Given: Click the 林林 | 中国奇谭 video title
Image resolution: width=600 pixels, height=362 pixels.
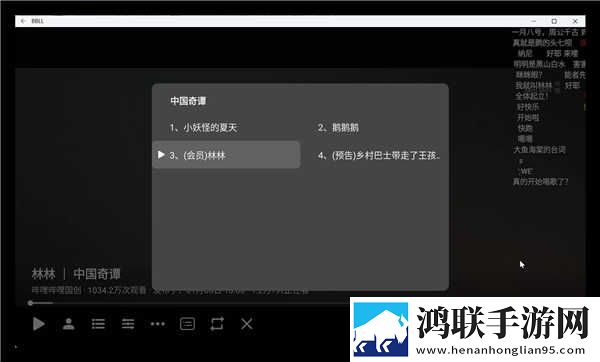Looking at the screenshot, I should click(76, 274).
